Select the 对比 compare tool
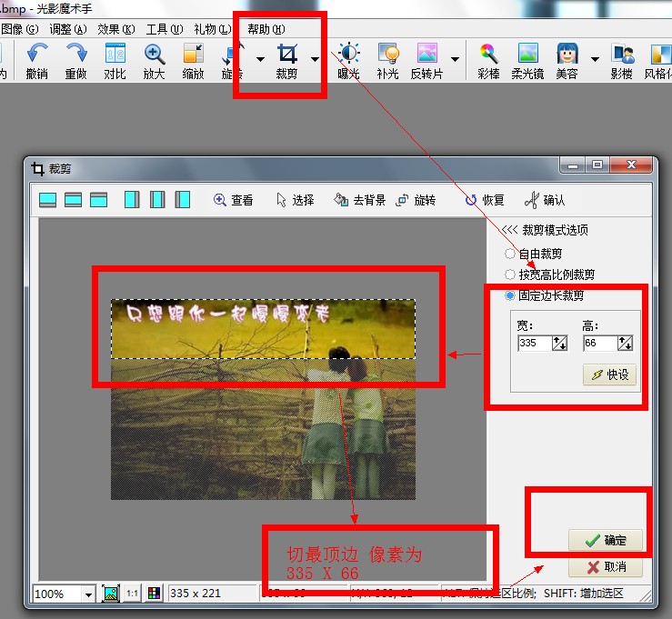The height and width of the screenshot is (619, 672). (115, 55)
